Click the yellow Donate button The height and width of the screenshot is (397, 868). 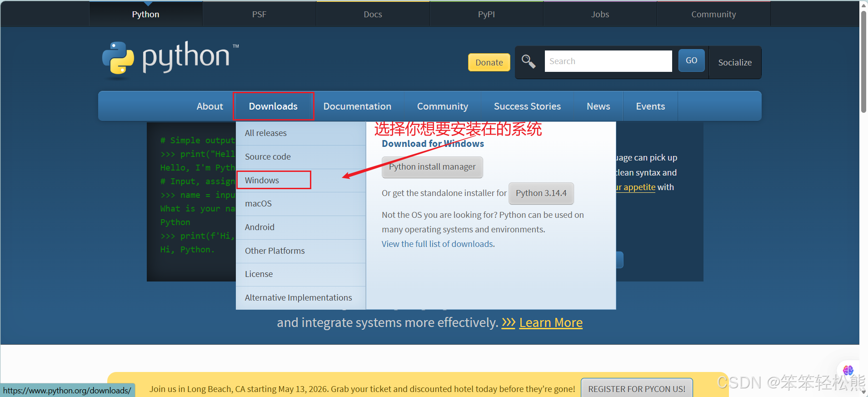point(489,62)
